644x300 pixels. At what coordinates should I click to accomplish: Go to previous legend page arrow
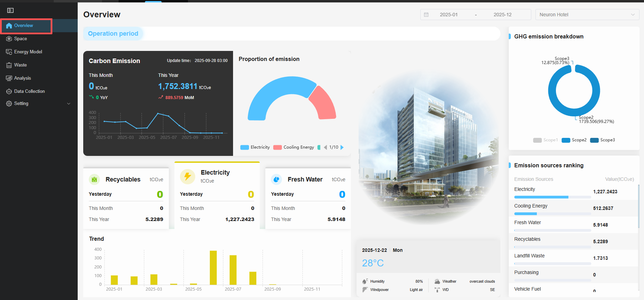(x=325, y=147)
